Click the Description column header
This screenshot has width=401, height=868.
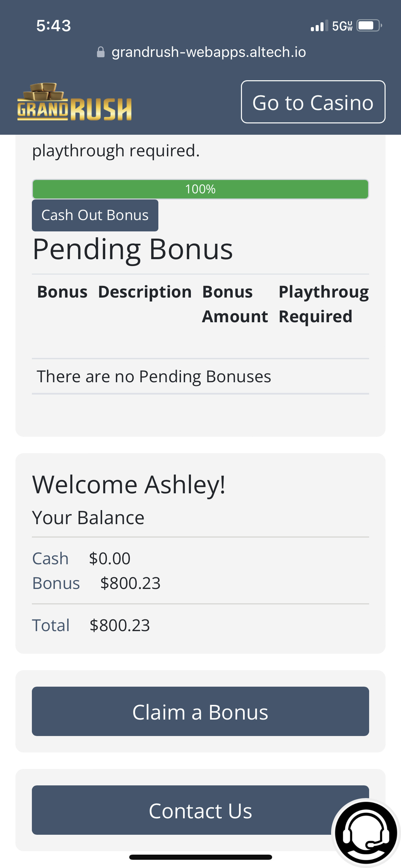click(x=145, y=292)
